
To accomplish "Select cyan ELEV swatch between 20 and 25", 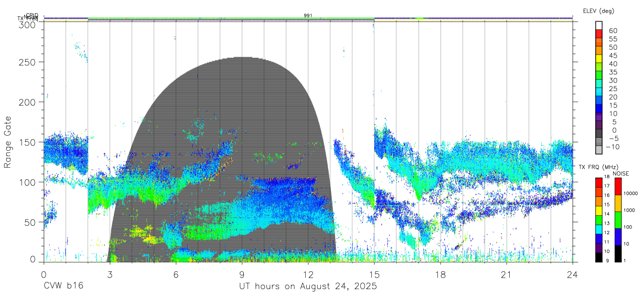I will coord(599,92).
